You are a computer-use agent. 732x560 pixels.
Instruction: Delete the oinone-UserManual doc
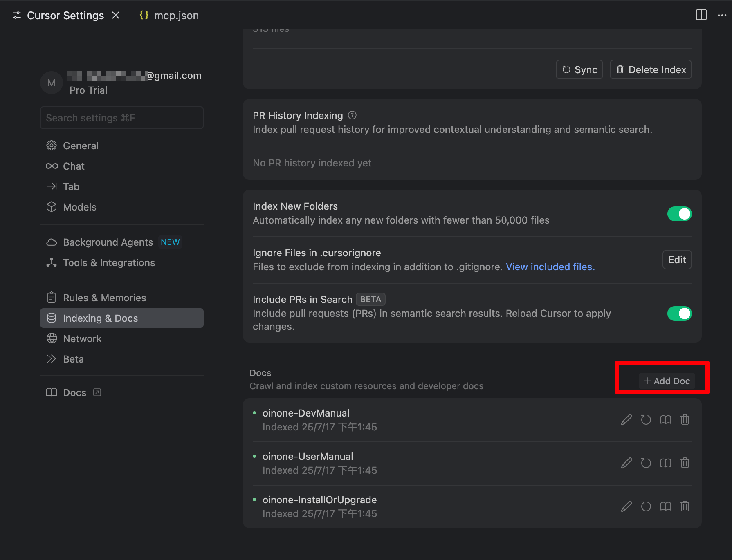coord(685,463)
